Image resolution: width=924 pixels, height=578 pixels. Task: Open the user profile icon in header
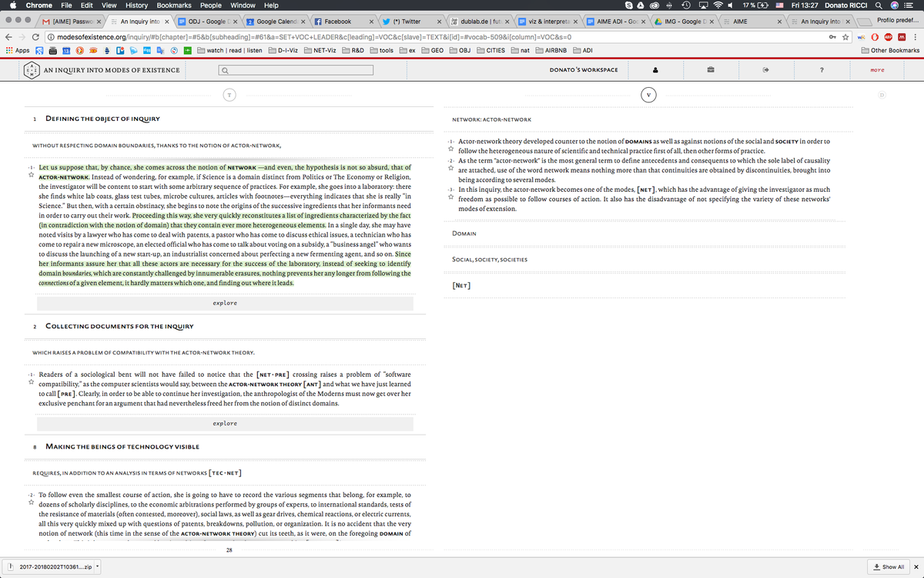pos(656,70)
